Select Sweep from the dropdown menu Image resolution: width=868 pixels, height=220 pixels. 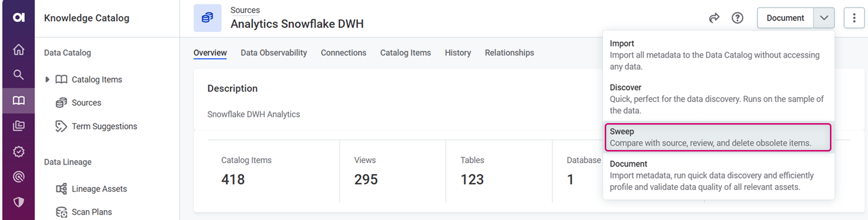pyautogui.click(x=717, y=137)
